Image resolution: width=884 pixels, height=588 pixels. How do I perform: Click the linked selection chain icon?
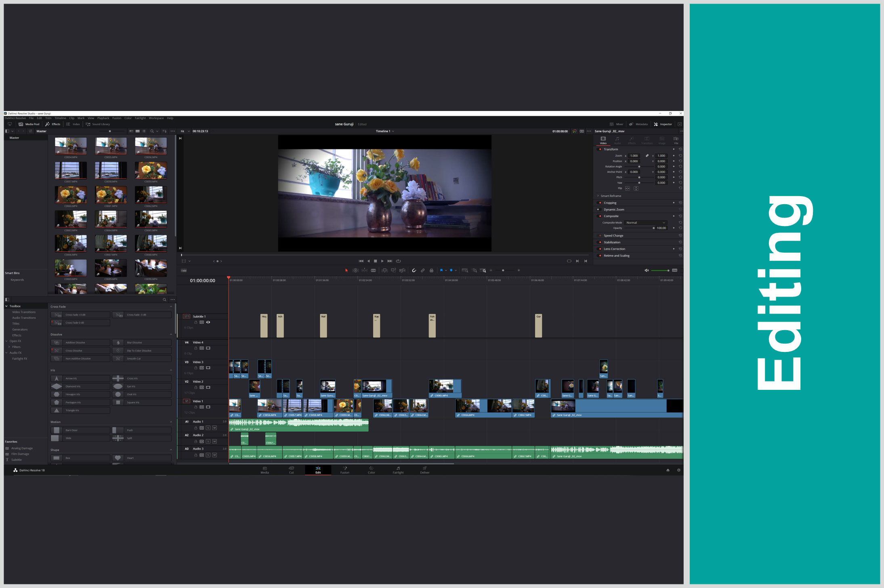coord(422,270)
